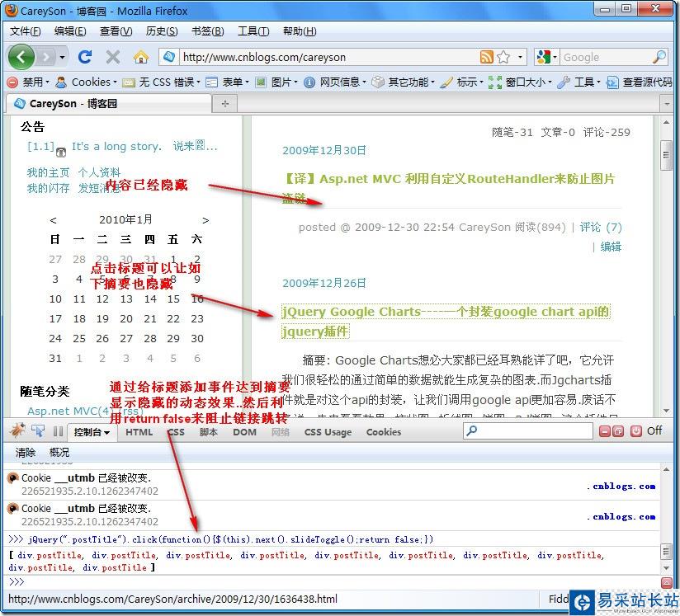Open the 其它功能 toolbar menu
This screenshot has width=680, height=616.
[x=404, y=82]
